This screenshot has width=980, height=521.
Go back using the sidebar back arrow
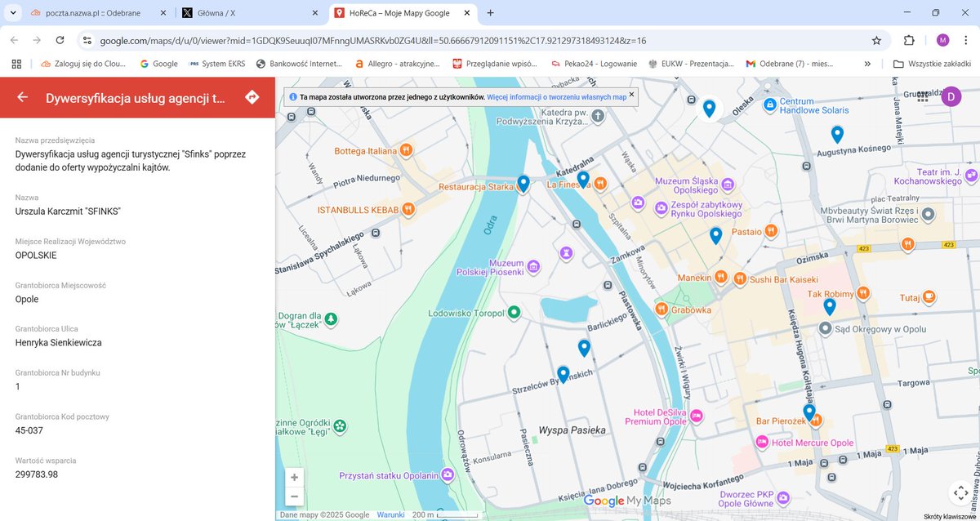tap(22, 97)
